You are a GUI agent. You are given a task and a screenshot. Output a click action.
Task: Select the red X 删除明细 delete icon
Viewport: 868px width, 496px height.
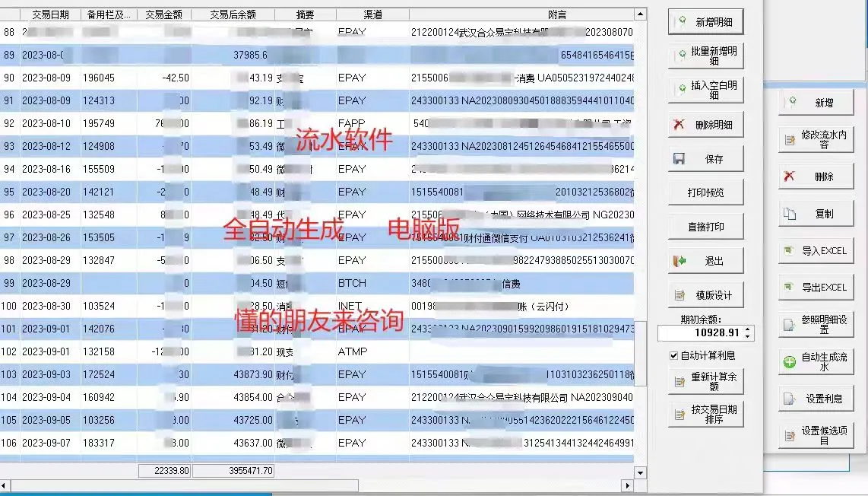click(679, 125)
